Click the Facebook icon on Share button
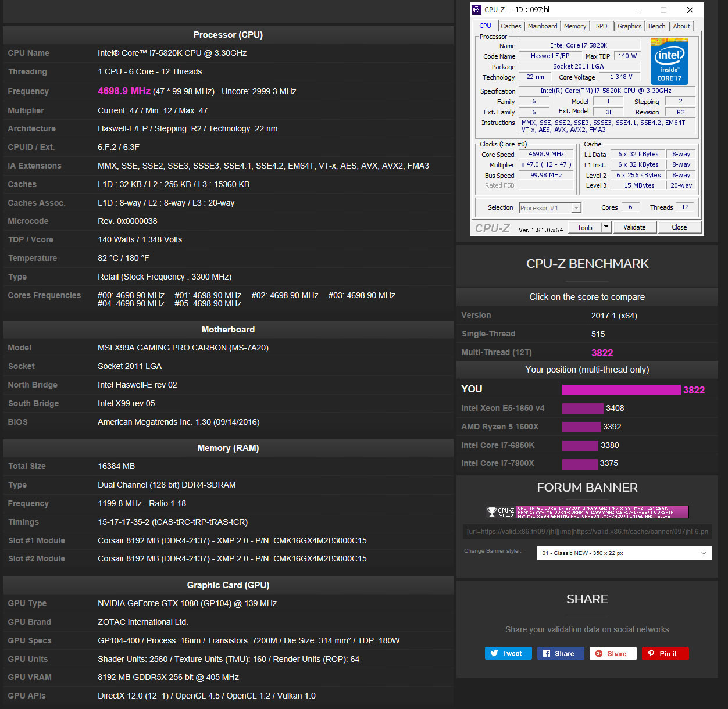This screenshot has width=728, height=709. [x=547, y=653]
